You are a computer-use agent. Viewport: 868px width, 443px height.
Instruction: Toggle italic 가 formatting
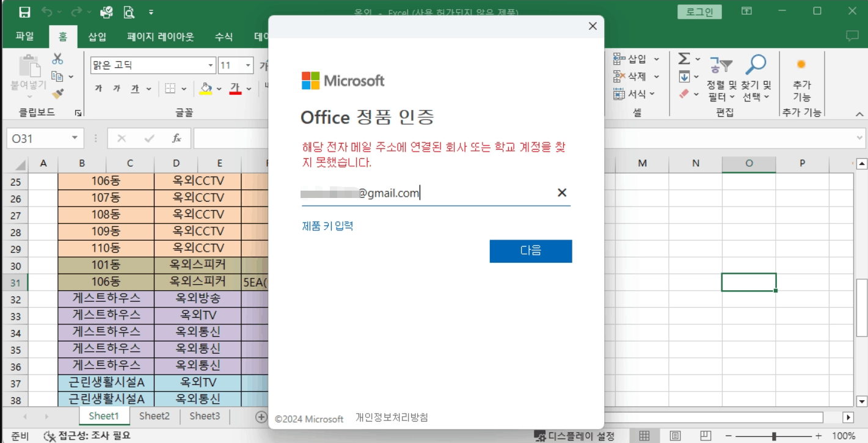117,89
